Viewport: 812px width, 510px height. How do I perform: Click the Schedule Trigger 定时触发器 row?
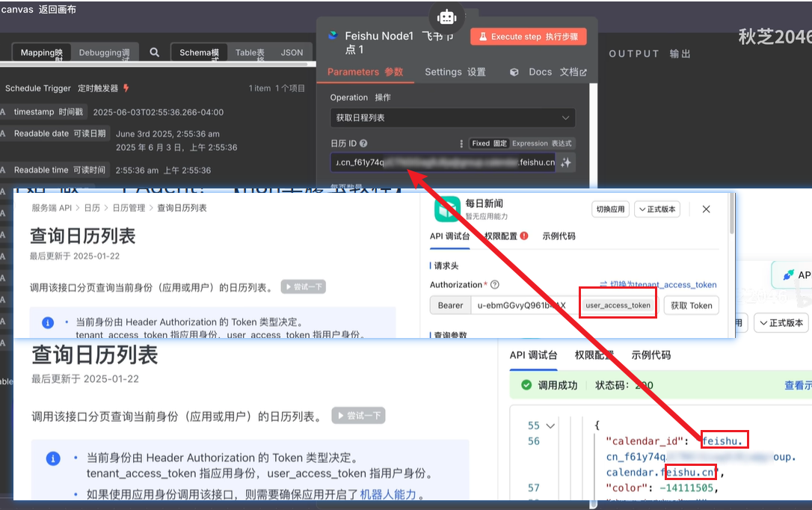coord(156,88)
